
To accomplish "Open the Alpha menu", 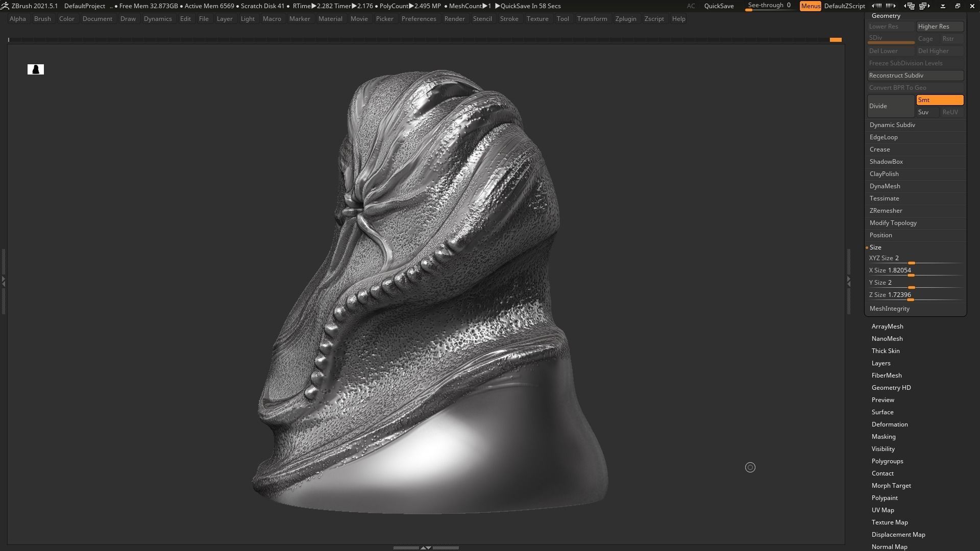I will coord(18,19).
